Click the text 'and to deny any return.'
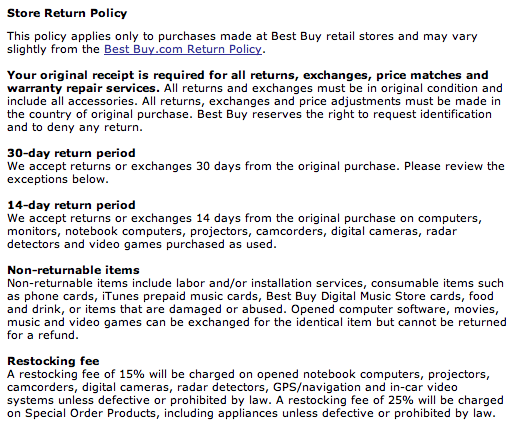The height and width of the screenshot is (432, 513). tap(75, 127)
